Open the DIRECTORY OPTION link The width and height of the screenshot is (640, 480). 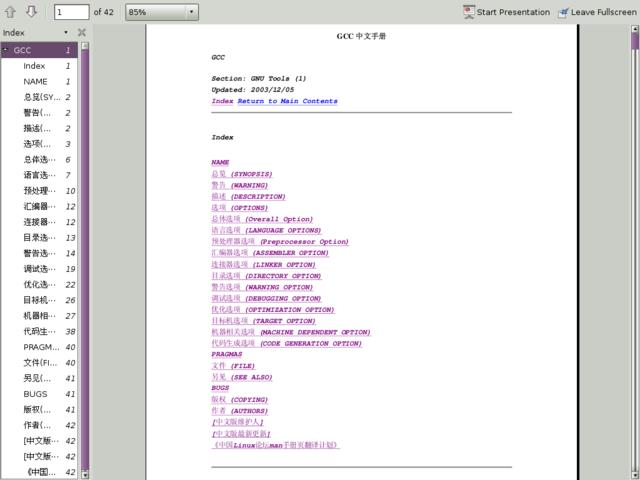pyautogui.click(x=266, y=276)
